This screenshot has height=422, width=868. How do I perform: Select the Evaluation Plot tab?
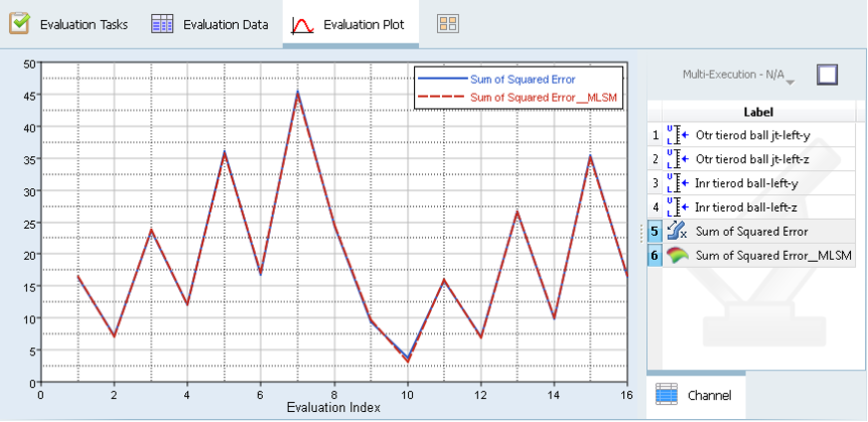[350, 24]
